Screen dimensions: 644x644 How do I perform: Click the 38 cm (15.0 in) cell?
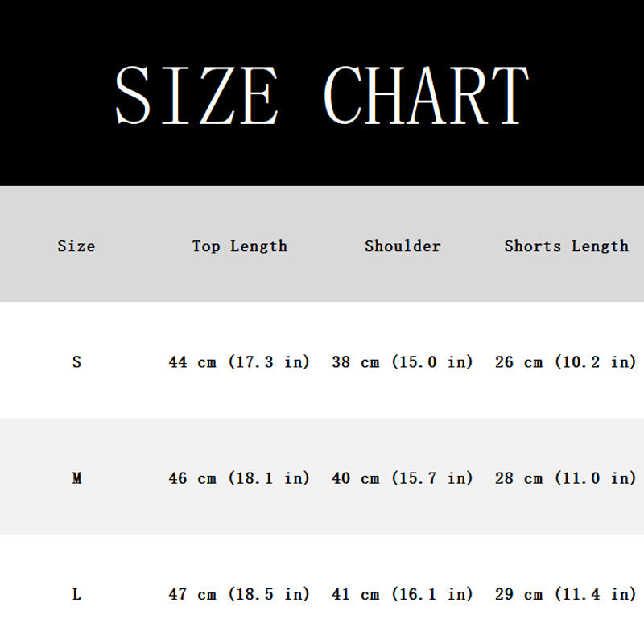402,362
